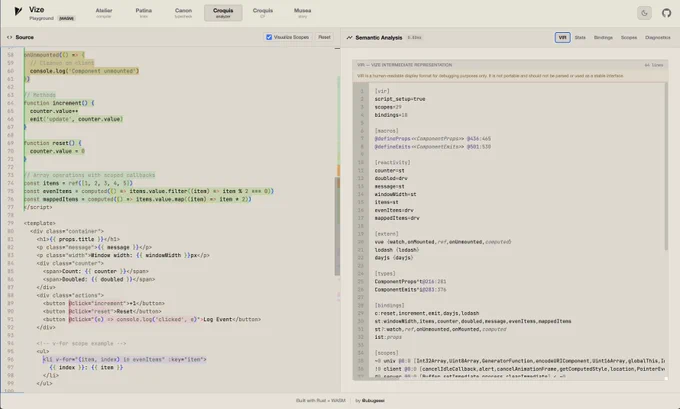Image resolution: width=680 pixels, height=409 pixels.
Task: Click the '[reactivity]' section header
Action: (392, 163)
